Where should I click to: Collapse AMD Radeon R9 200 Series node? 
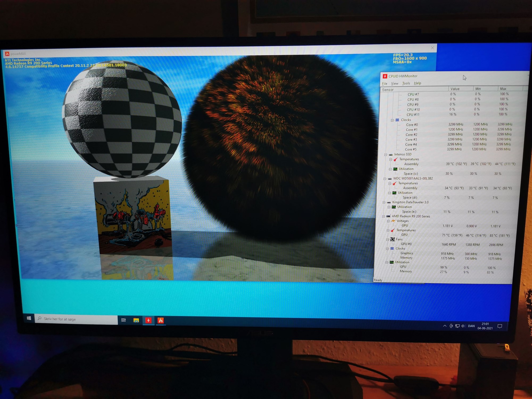pyautogui.click(x=383, y=216)
